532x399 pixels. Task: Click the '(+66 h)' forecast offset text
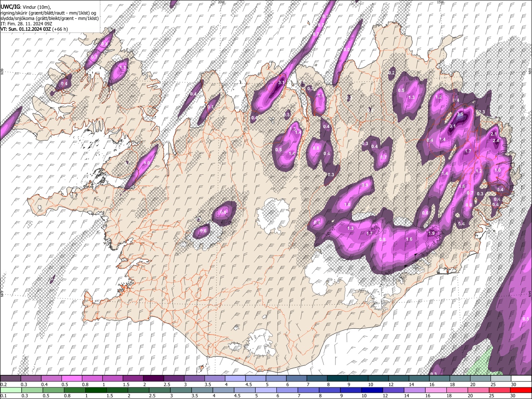(60, 29)
